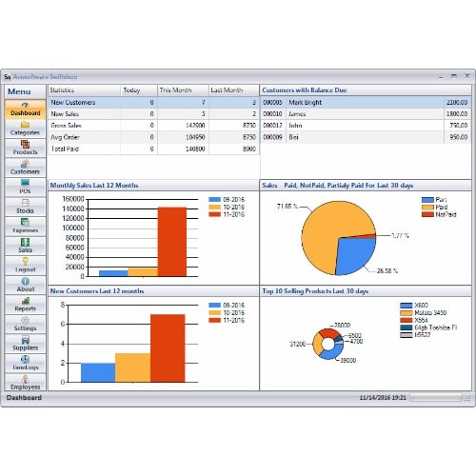The image size is (476, 476).
Task: Click the 11-2016 legend swatch in New Customers
Action: 214,320
